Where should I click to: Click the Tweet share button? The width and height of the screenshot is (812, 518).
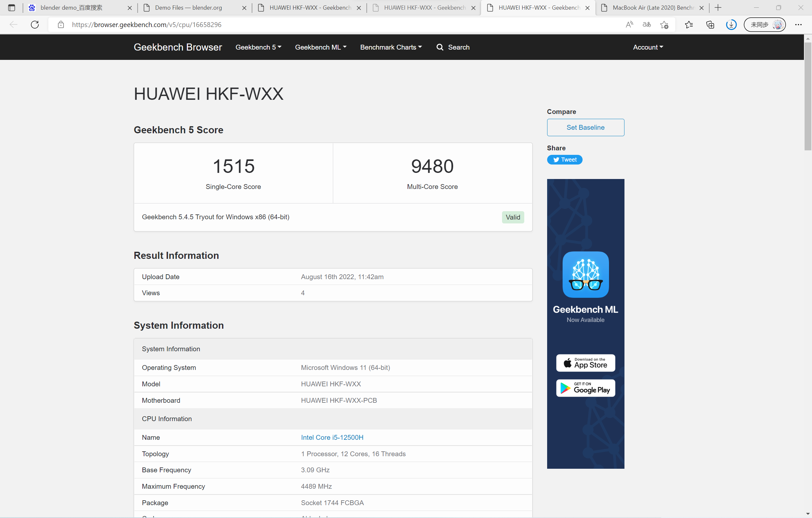[x=565, y=160]
